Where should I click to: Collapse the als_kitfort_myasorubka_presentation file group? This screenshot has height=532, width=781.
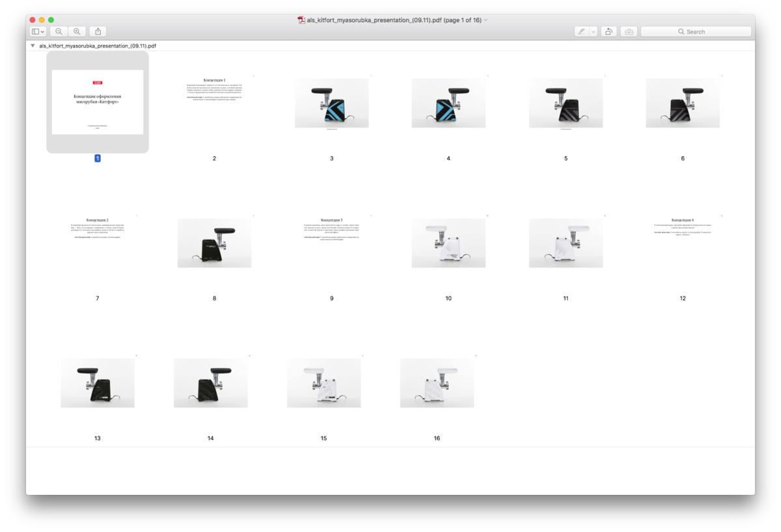(x=33, y=46)
